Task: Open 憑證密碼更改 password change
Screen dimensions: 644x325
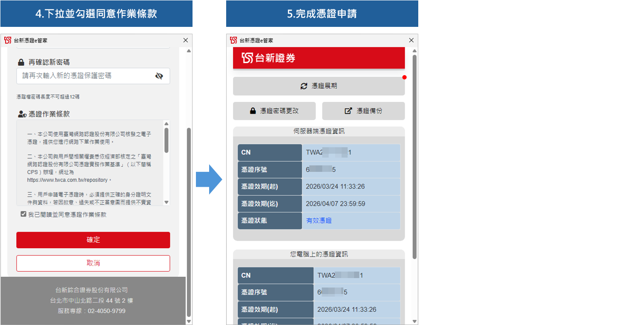Action: [x=274, y=111]
